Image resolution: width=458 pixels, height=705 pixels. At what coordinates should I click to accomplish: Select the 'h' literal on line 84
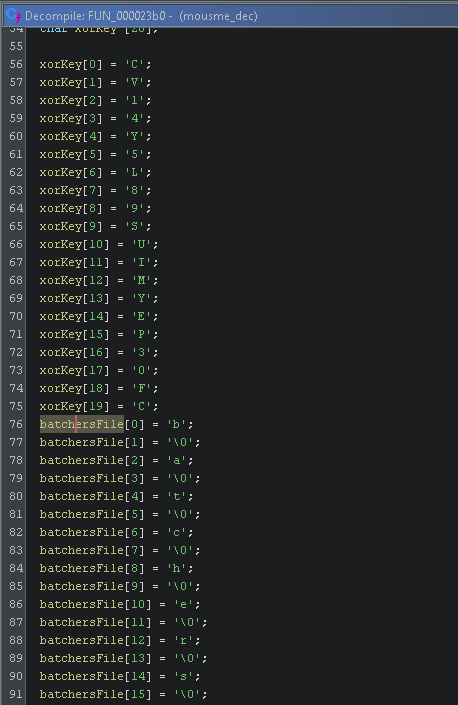point(177,568)
